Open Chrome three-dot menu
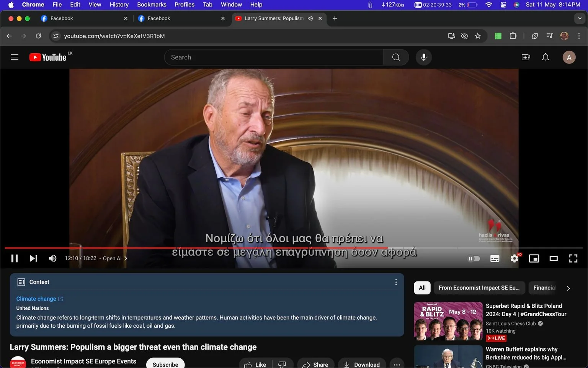This screenshot has width=588, height=368. (579, 36)
